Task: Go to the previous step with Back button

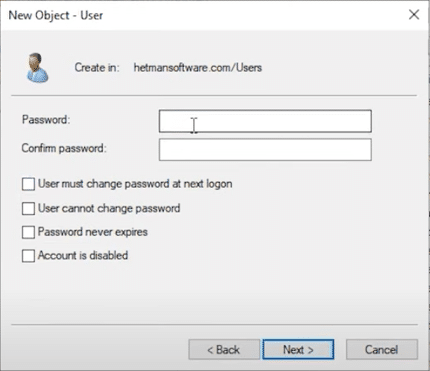Action: click(x=224, y=350)
